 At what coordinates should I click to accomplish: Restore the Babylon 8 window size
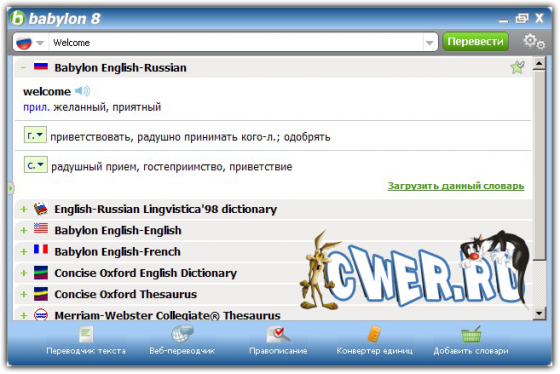click(x=522, y=18)
